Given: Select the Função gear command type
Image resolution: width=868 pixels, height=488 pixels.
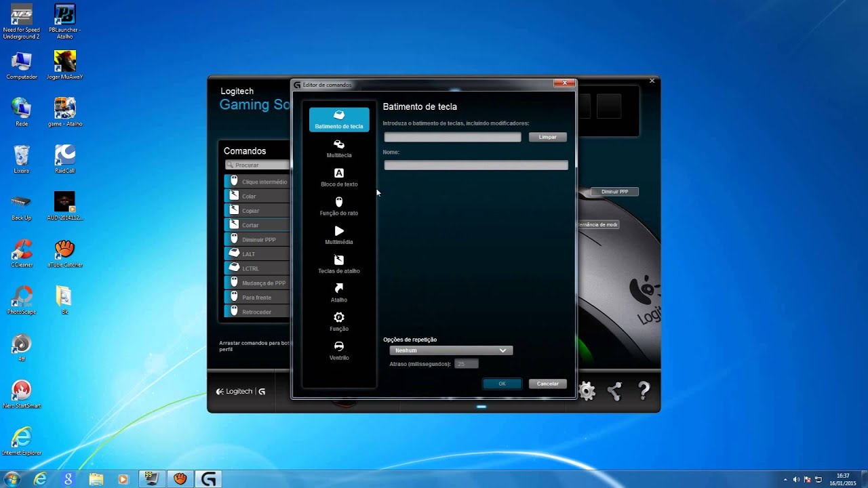Looking at the screenshot, I should click(x=339, y=323).
